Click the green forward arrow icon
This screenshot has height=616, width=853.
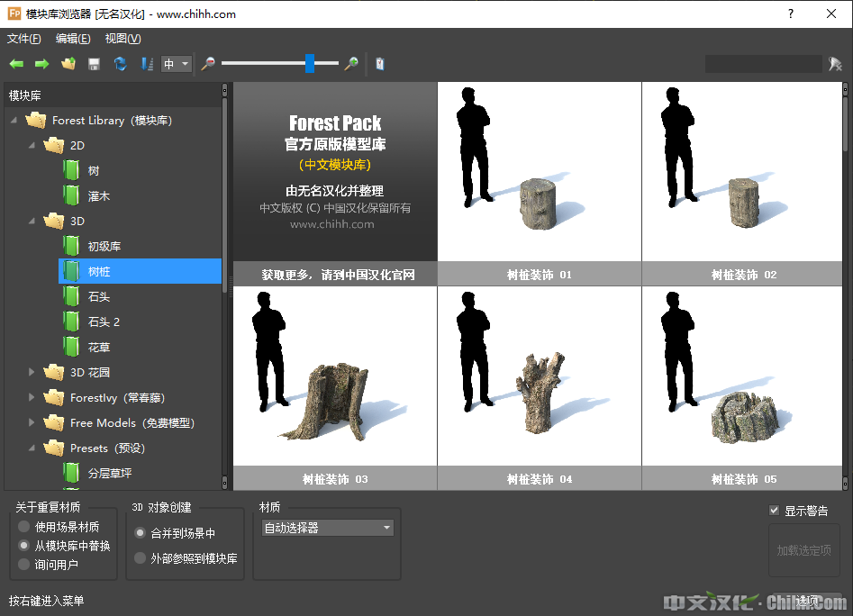click(41, 64)
